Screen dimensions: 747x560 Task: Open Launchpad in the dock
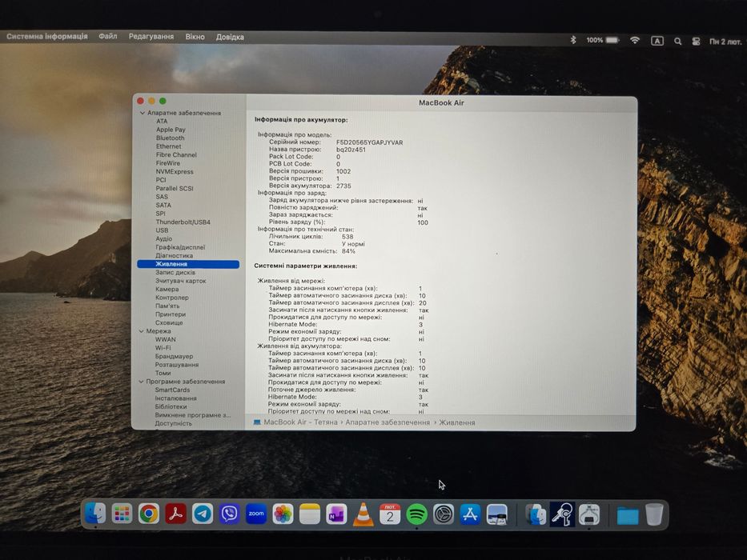tap(122, 514)
